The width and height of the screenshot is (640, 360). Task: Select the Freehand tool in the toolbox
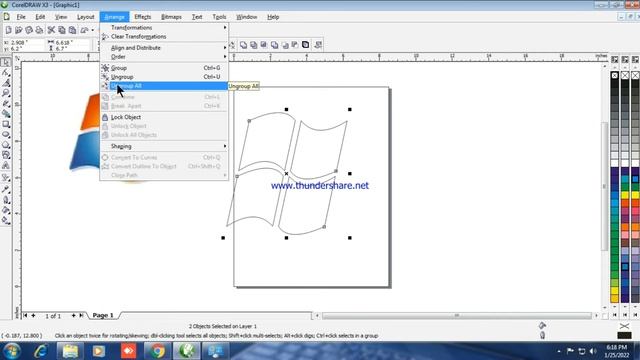coord(6,104)
